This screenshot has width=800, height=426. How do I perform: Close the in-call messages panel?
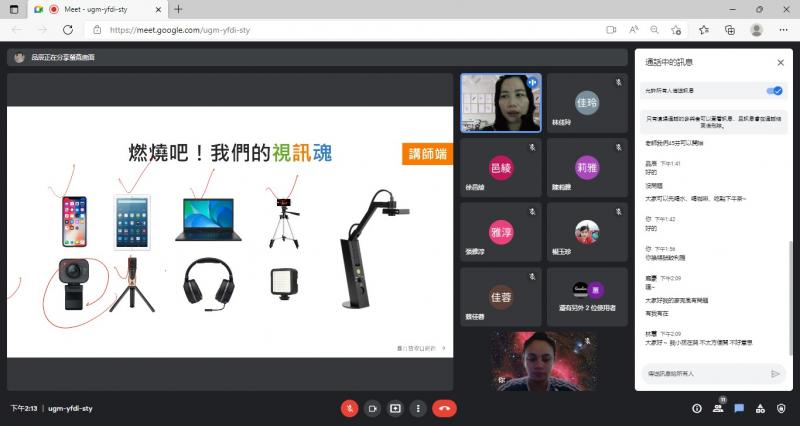pyautogui.click(x=780, y=63)
